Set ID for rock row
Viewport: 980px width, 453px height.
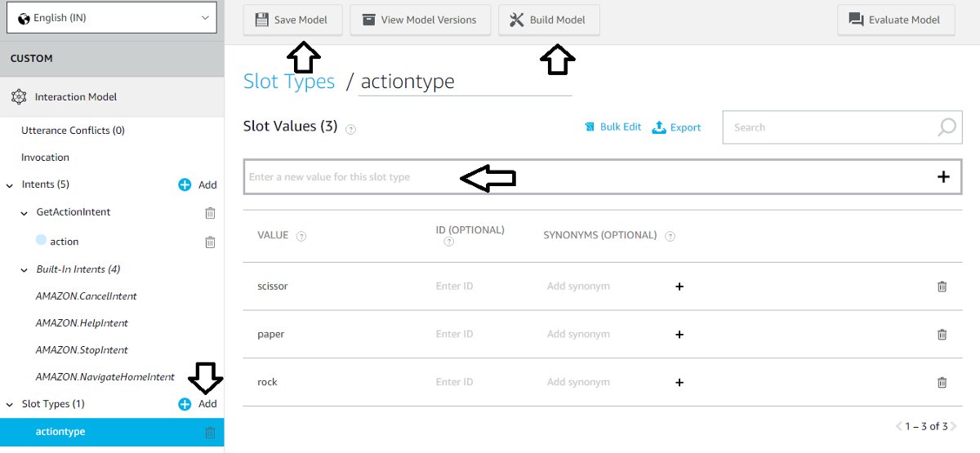tap(454, 382)
